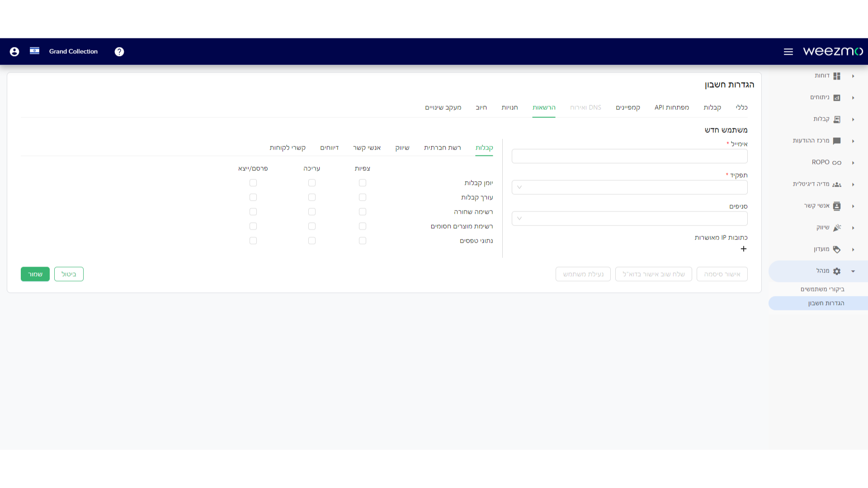Image resolution: width=868 pixels, height=488 pixels.
Task: Switch to the כללי settings tab
Action: (x=741, y=108)
